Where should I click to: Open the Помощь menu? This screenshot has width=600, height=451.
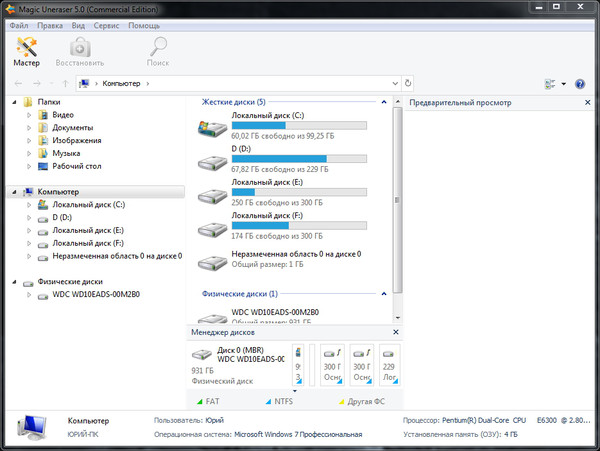coord(144,26)
